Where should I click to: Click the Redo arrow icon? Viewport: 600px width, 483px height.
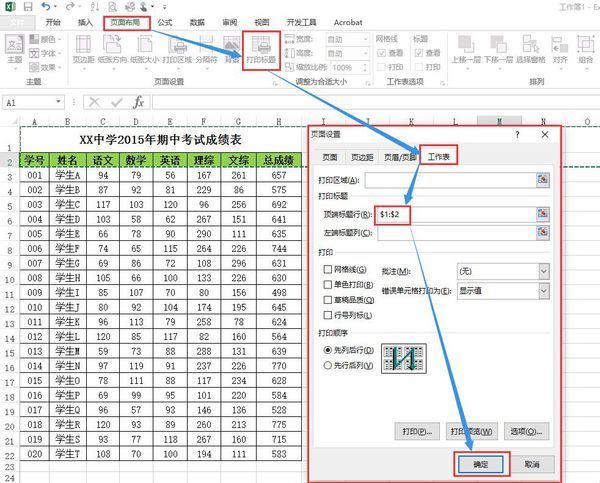coord(70,7)
